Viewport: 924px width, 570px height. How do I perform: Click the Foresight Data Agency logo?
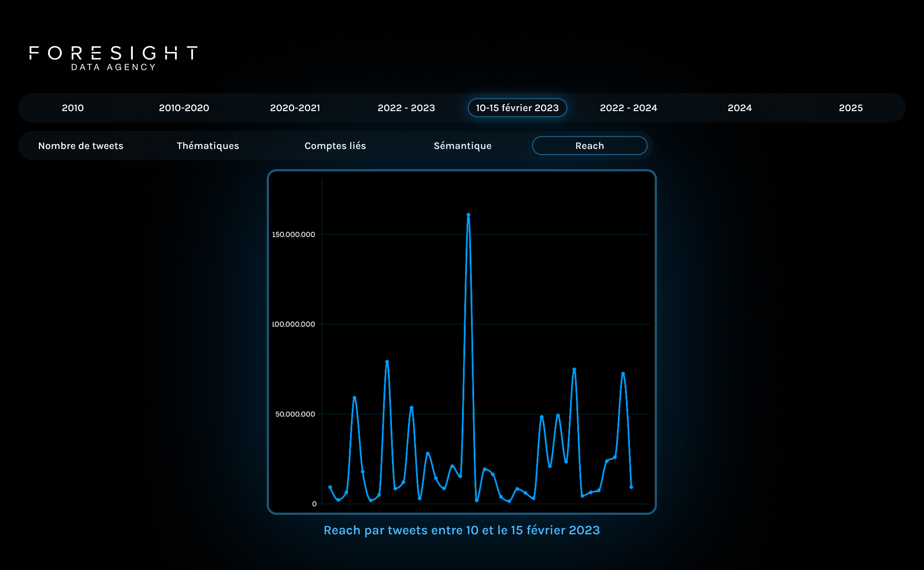(x=113, y=58)
